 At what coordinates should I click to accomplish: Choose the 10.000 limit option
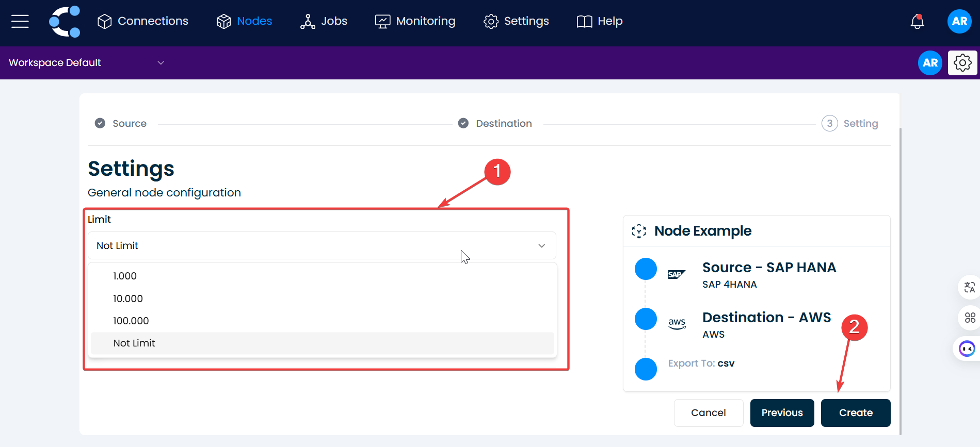tap(128, 299)
